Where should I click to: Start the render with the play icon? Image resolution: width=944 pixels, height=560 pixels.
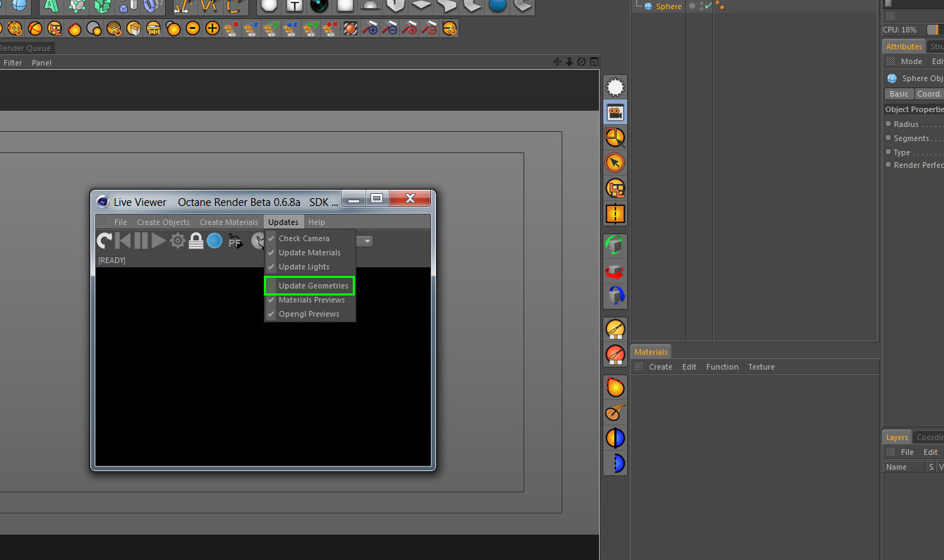pos(159,241)
